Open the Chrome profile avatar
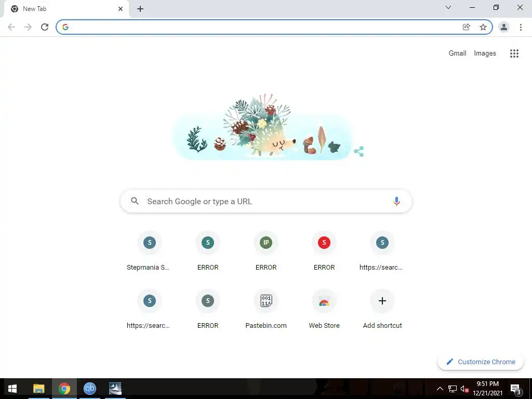532x399 pixels. click(504, 27)
